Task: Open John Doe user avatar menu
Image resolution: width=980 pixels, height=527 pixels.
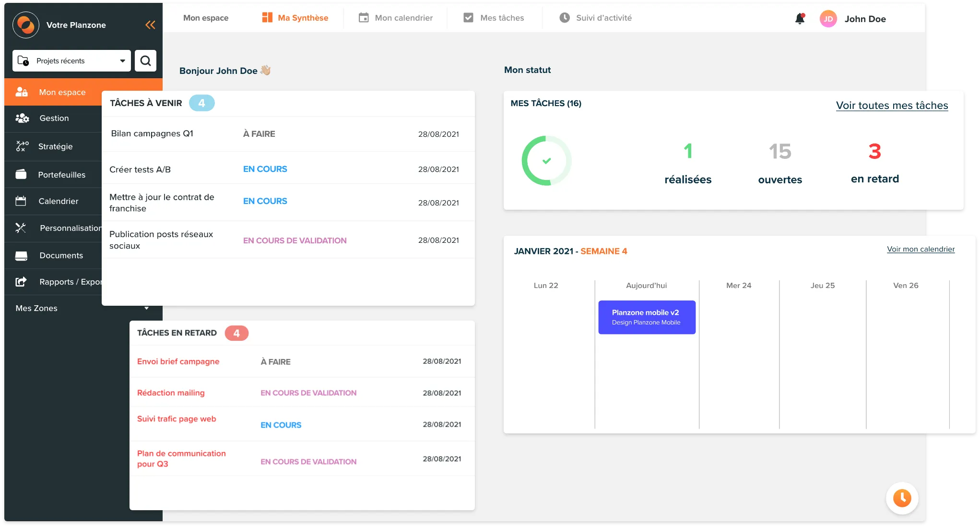Action: click(828, 19)
